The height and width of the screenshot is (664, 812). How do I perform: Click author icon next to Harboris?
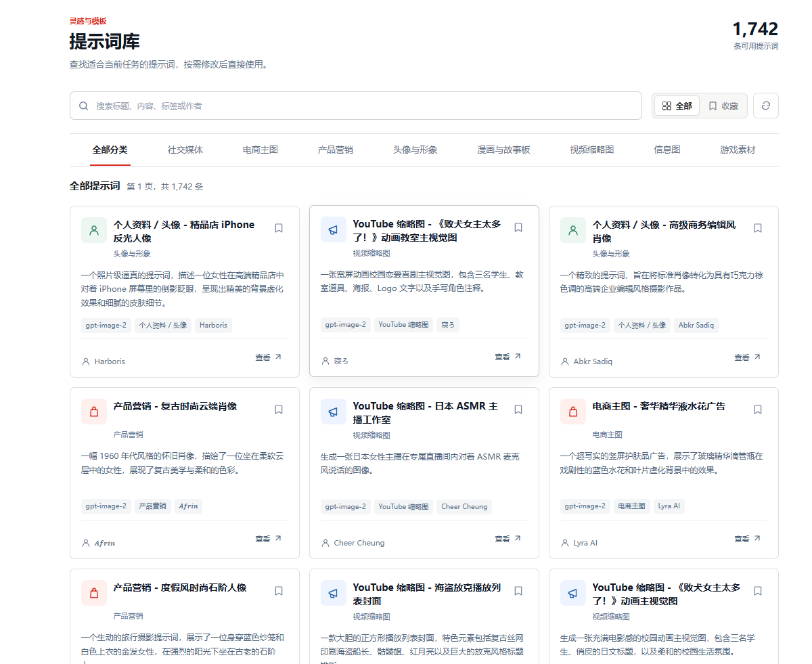coord(86,361)
